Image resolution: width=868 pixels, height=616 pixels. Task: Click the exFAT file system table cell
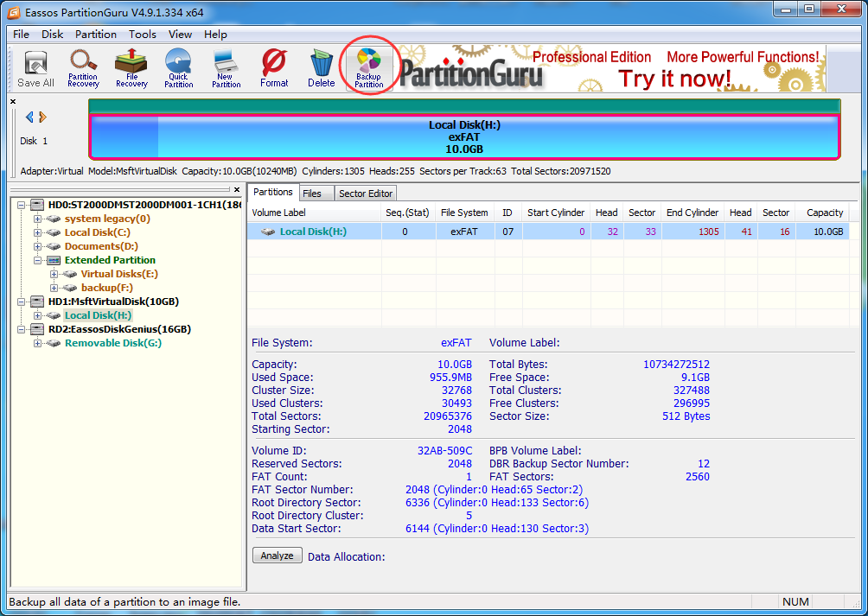coord(464,232)
